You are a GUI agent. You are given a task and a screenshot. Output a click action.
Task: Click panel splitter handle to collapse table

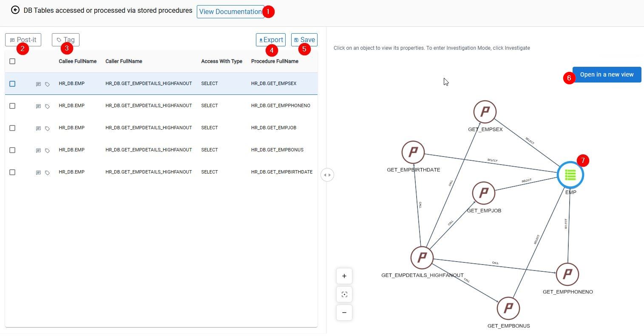tap(327, 175)
